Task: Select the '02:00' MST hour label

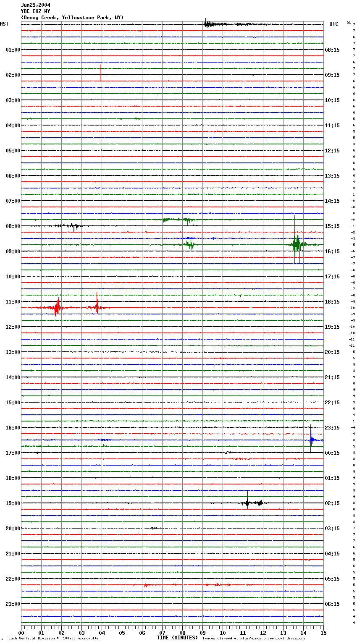Action: point(13,75)
